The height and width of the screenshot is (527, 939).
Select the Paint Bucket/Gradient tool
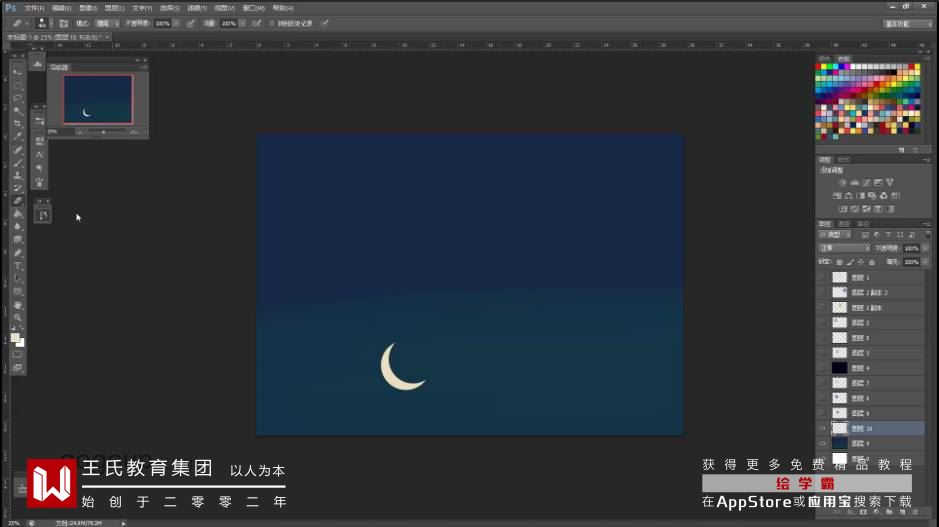(18, 214)
